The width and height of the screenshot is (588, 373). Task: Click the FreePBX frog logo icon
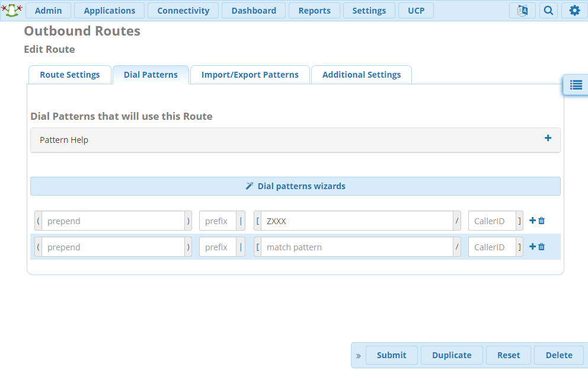pyautogui.click(x=11, y=10)
